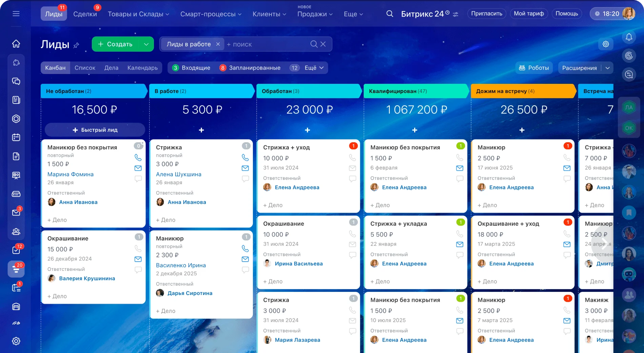The height and width of the screenshot is (353, 644).
Task: Clear the Лиды в работе filter chip
Action: (x=218, y=44)
